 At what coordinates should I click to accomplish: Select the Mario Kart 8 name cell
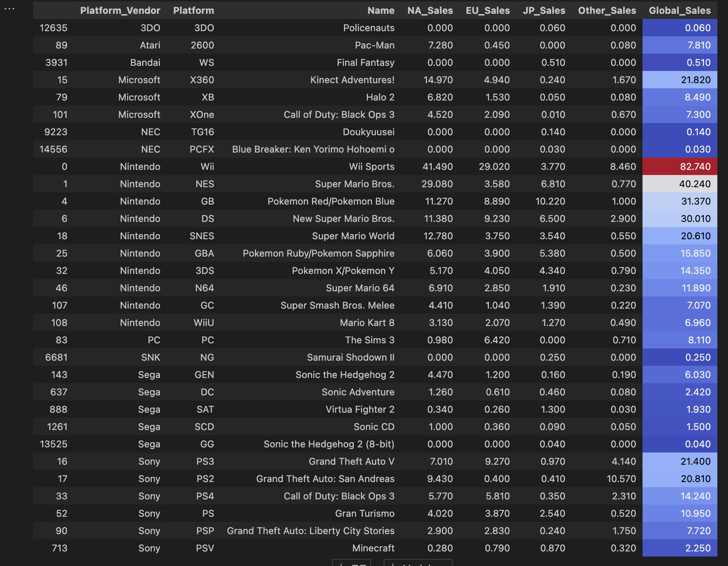point(367,323)
